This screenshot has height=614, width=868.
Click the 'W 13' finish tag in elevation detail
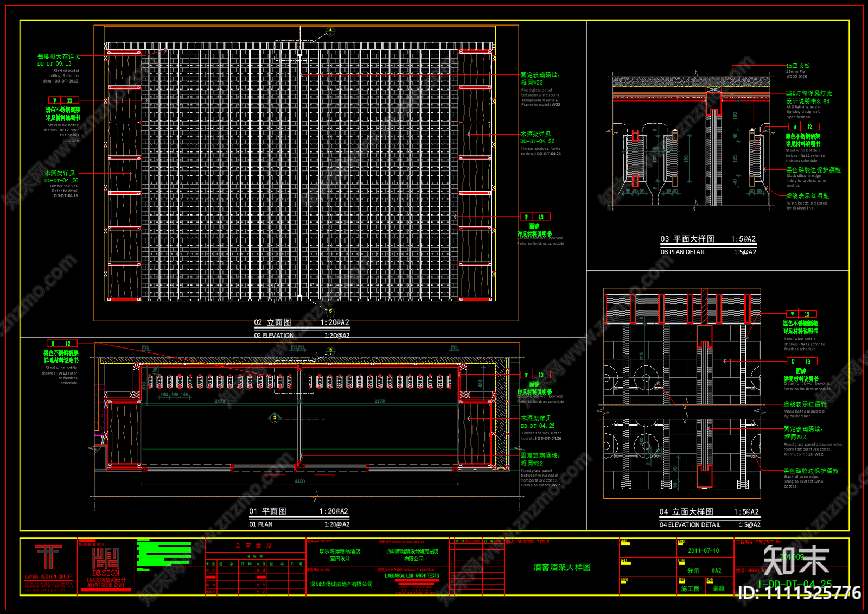tap(802, 362)
